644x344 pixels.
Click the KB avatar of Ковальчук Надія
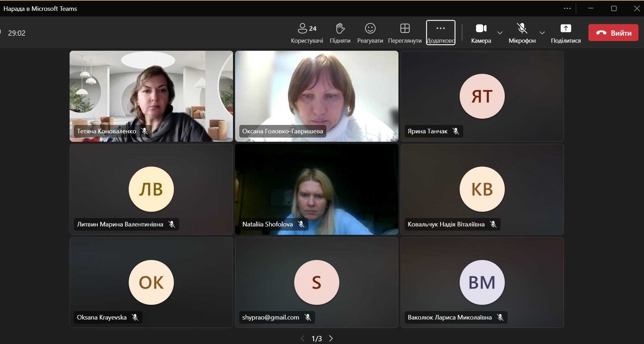482,189
